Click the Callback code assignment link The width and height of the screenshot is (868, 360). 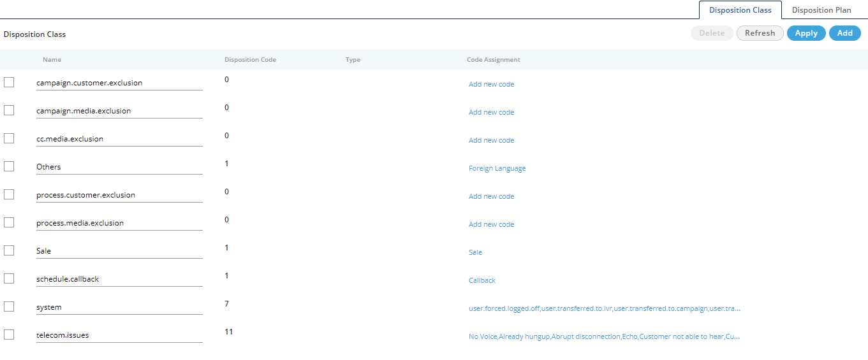[x=482, y=280]
